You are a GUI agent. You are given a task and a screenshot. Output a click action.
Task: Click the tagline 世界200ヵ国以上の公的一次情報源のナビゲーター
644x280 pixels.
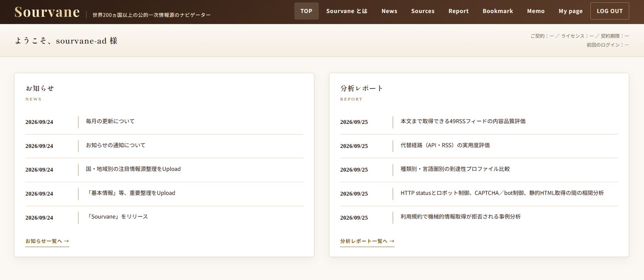coord(151,15)
